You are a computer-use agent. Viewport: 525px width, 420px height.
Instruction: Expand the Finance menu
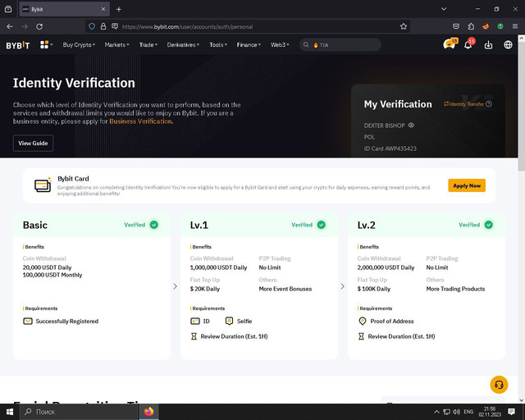click(249, 44)
